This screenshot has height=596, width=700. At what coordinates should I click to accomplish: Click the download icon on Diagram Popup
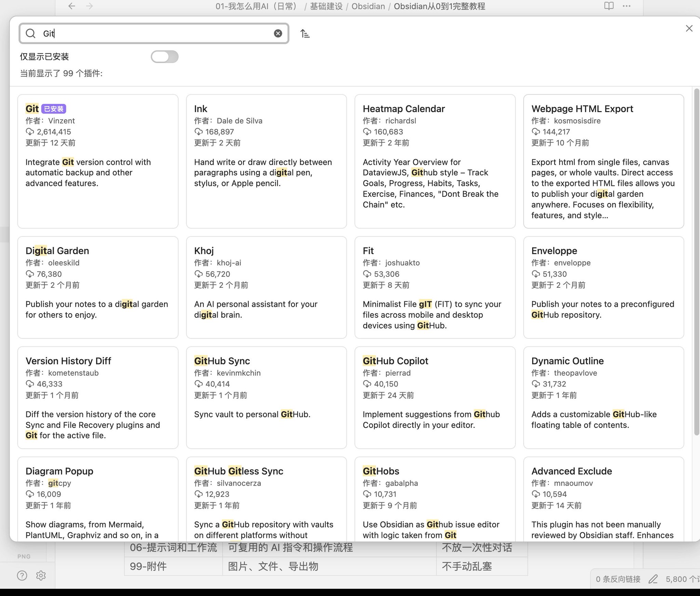pyautogui.click(x=30, y=494)
